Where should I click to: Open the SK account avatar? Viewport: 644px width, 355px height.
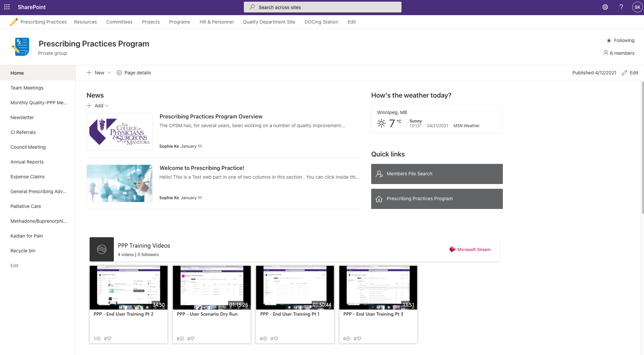coord(637,7)
